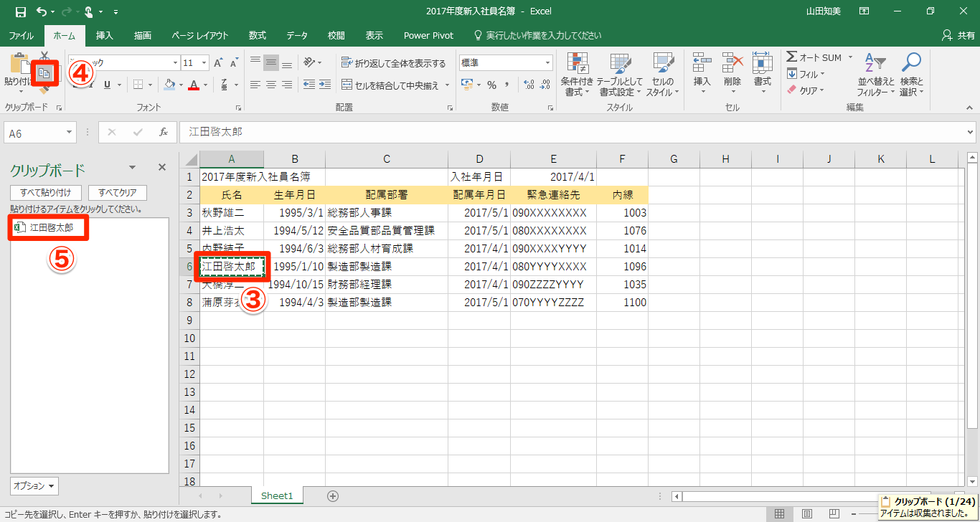Image resolution: width=980 pixels, height=522 pixels.
Task: Click the red font color A button
Action: pyautogui.click(x=193, y=85)
